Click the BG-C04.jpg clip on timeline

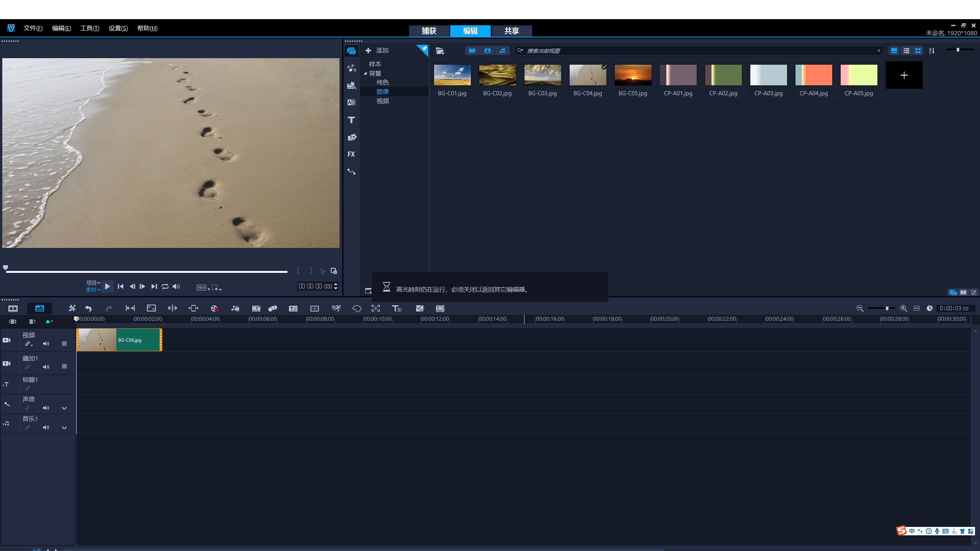coord(119,340)
